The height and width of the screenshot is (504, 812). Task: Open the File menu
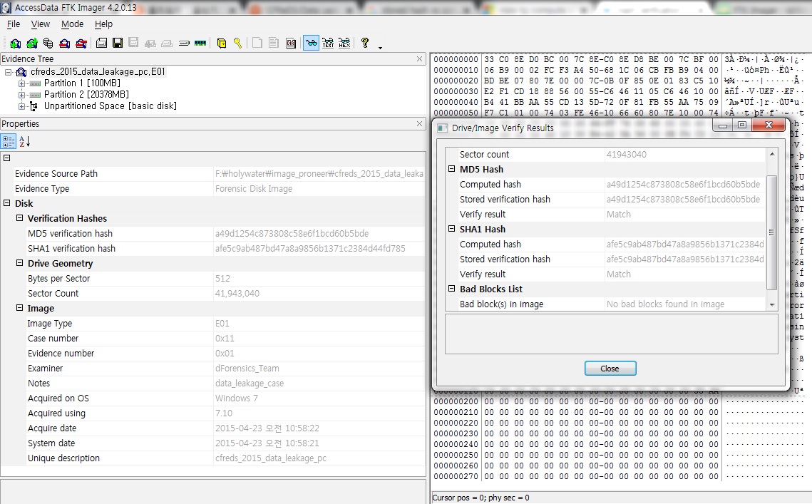tap(14, 24)
